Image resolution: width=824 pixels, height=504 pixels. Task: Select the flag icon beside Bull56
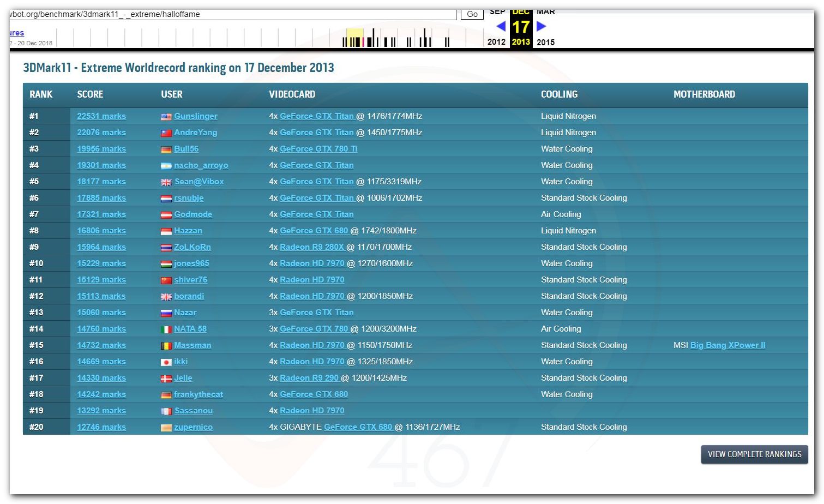click(166, 149)
